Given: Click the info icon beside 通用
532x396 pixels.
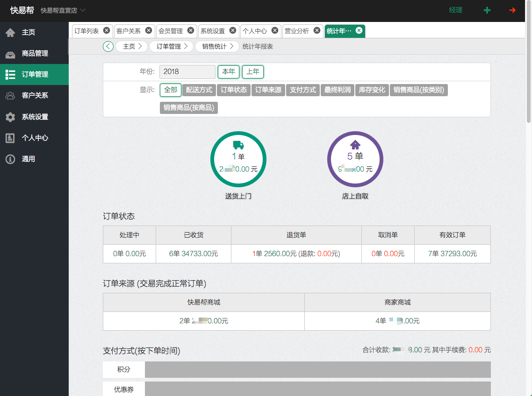Looking at the screenshot, I should tap(10, 159).
